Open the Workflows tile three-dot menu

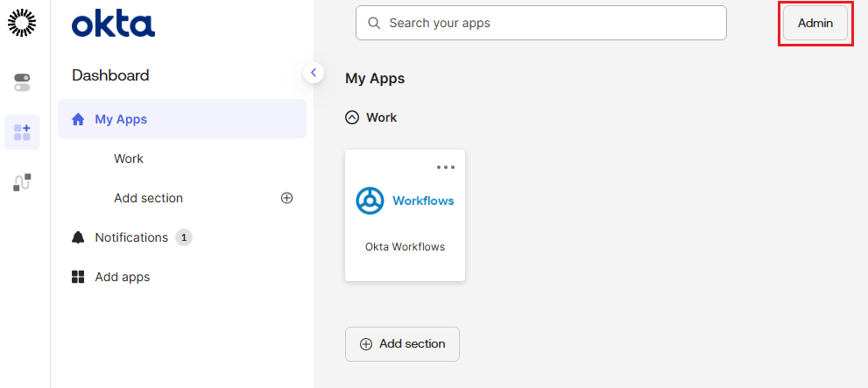446,167
